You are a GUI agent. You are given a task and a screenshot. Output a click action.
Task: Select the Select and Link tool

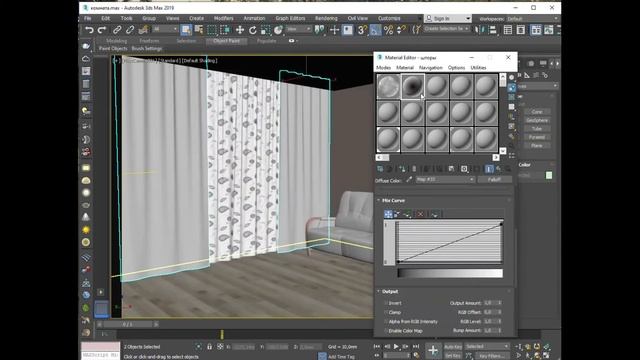[117, 30]
